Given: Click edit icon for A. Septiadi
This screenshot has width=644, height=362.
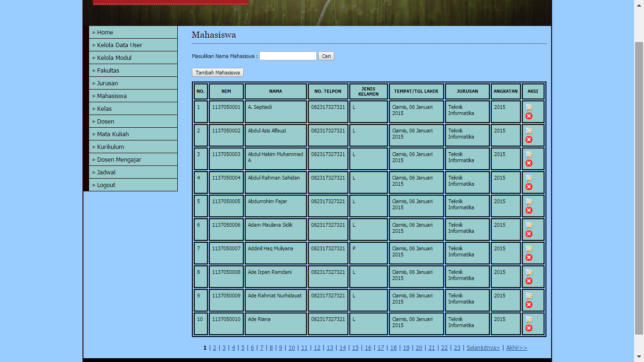Looking at the screenshot, I should (x=529, y=107).
